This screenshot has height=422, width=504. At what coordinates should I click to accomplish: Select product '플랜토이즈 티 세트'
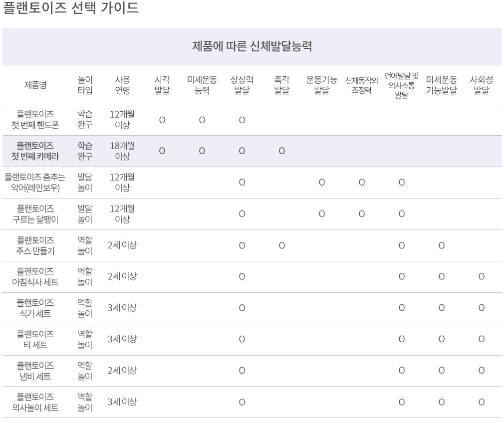[x=35, y=339]
